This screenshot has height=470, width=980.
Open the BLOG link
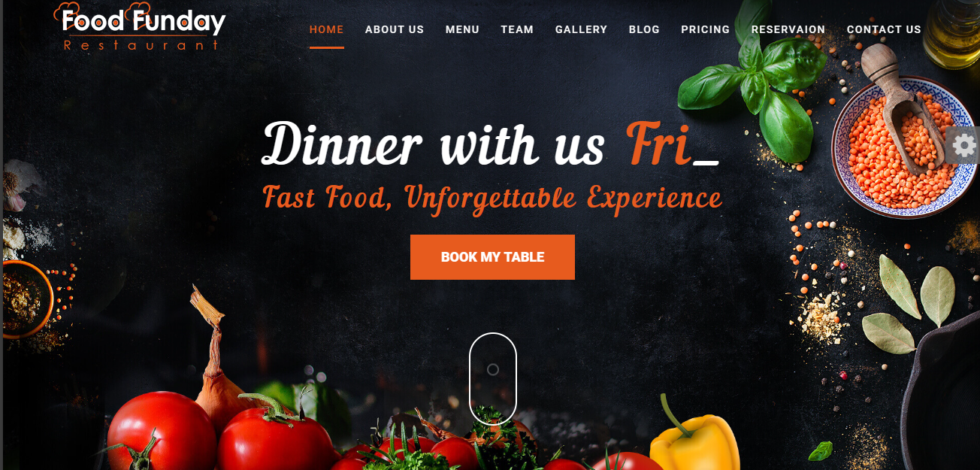click(644, 29)
